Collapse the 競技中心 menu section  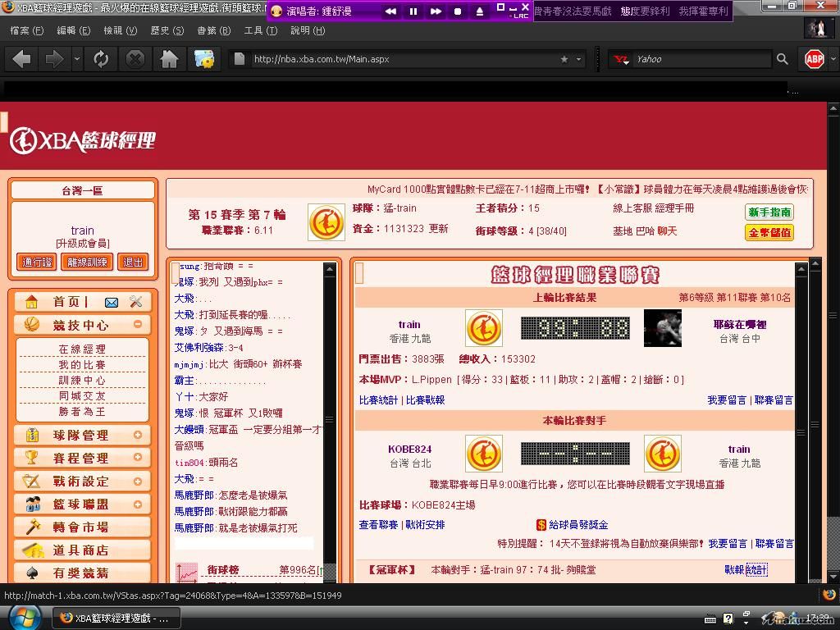[138, 325]
